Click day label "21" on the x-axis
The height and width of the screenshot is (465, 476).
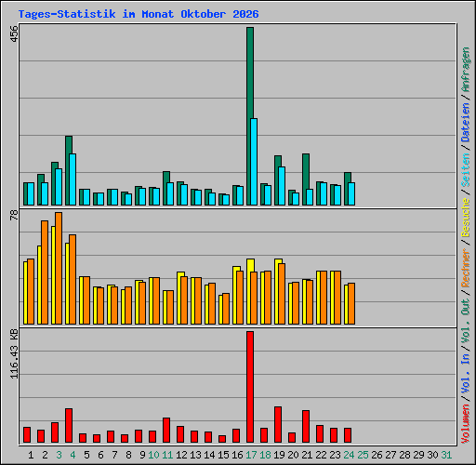tap(307, 455)
